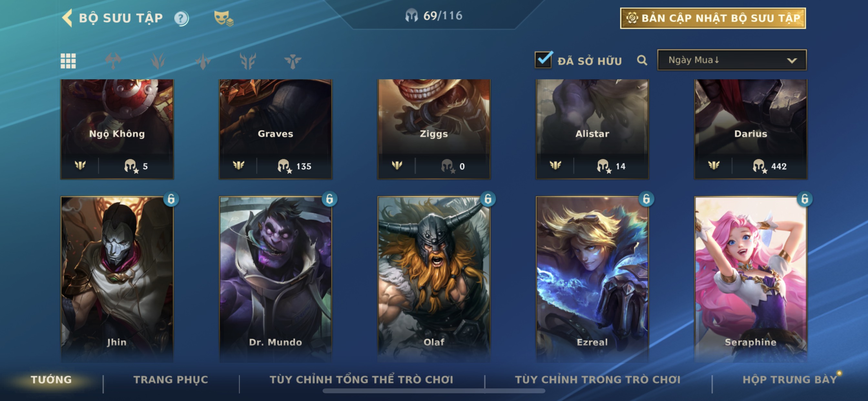
Task: Click the Ngày Mua dropdown chevron arrow
Action: point(792,61)
